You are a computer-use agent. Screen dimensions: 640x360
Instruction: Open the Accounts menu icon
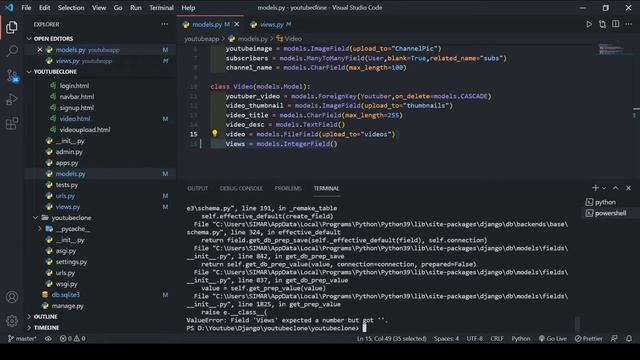[12, 297]
